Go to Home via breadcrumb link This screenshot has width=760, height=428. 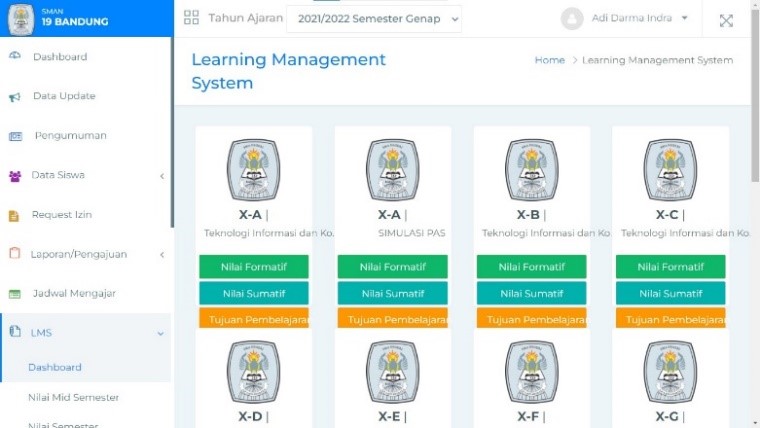(549, 60)
